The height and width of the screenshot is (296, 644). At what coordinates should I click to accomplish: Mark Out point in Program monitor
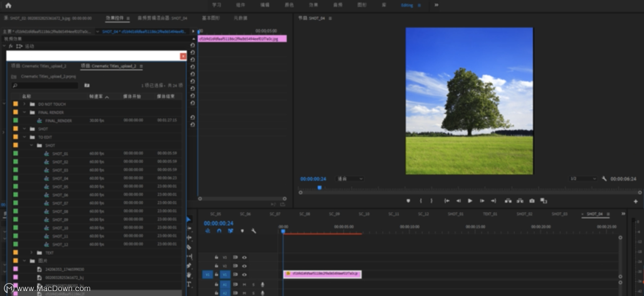point(432,201)
